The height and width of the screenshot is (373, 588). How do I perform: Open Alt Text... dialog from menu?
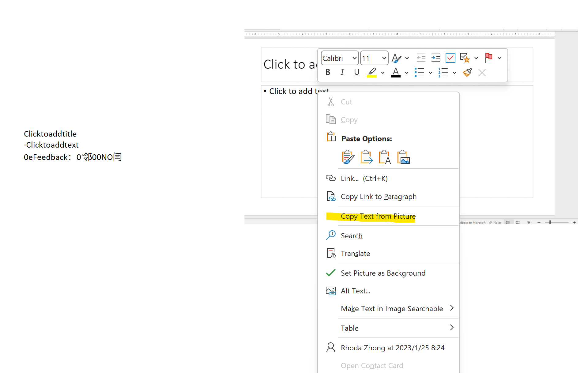point(388,291)
